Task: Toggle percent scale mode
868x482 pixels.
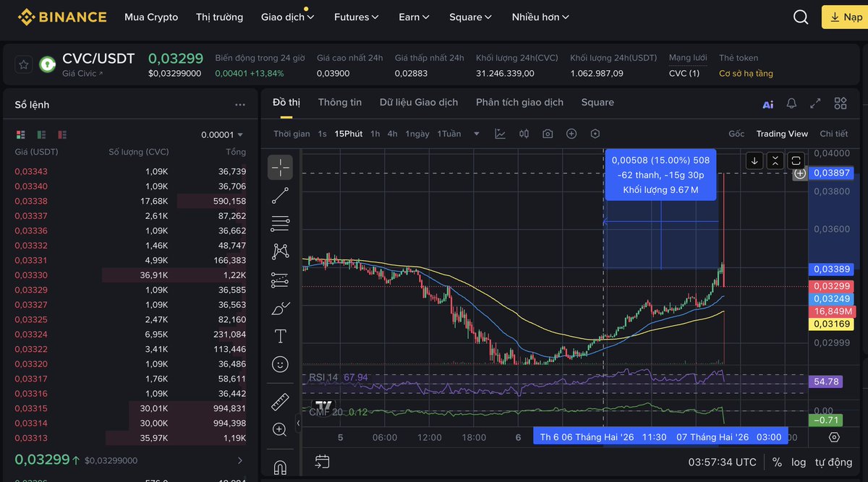Action: coord(777,462)
